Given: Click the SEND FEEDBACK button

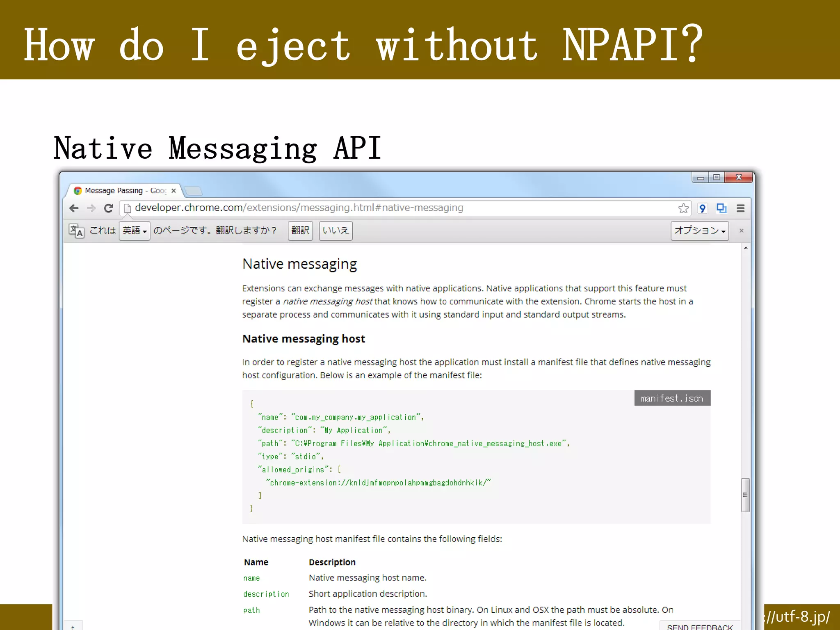Looking at the screenshot, I should tap(699, 626).
